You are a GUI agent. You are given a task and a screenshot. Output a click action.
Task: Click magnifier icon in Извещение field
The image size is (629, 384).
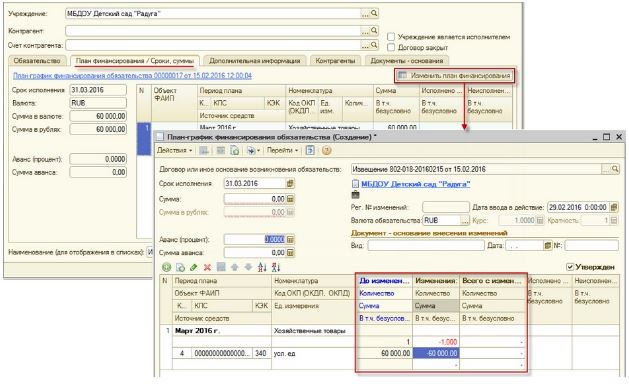[x=615, y=169]
